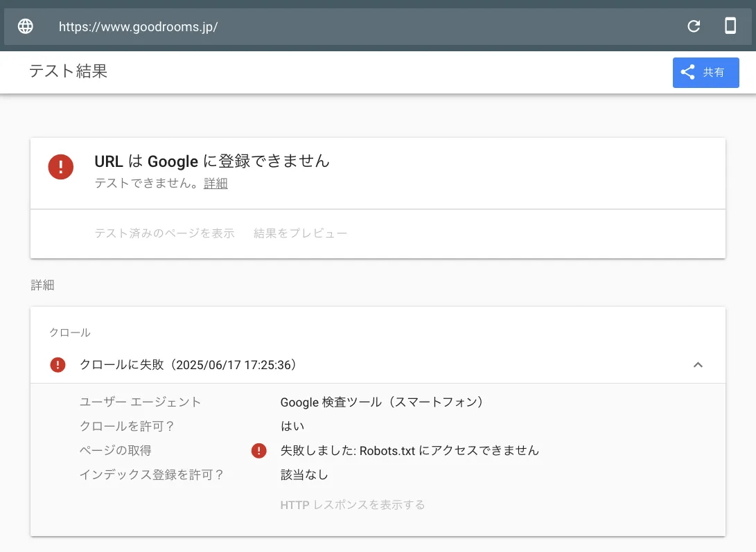This screenshot has width=756, height=552.
Task: Click the はい value
Action: (x=292, y=426)
